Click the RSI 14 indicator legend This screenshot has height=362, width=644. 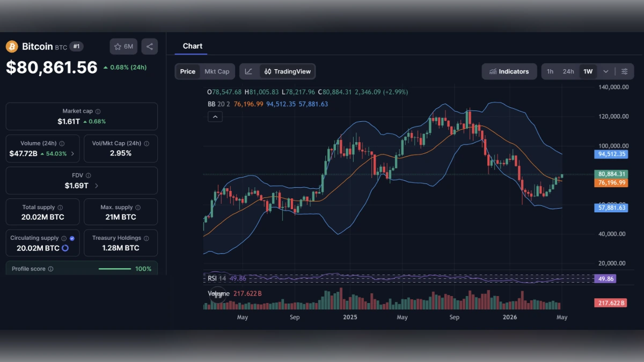click(x=217, y=278)
